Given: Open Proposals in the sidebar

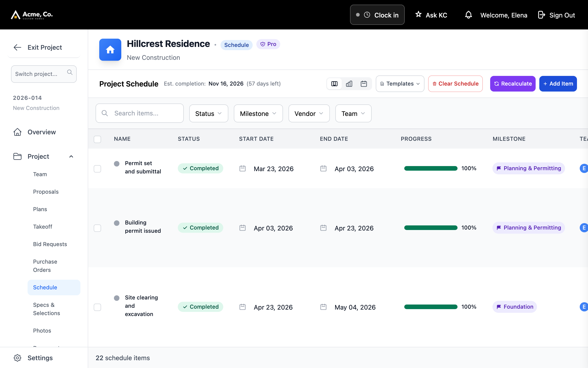Looking at the screenshot, I should click(x=46, y=192).
